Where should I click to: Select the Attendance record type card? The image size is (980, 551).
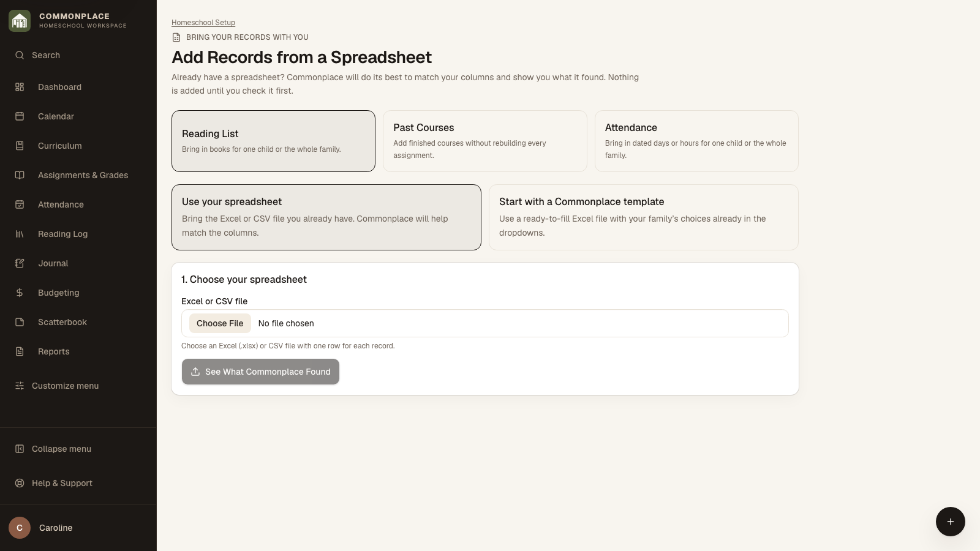click(696, 141)
